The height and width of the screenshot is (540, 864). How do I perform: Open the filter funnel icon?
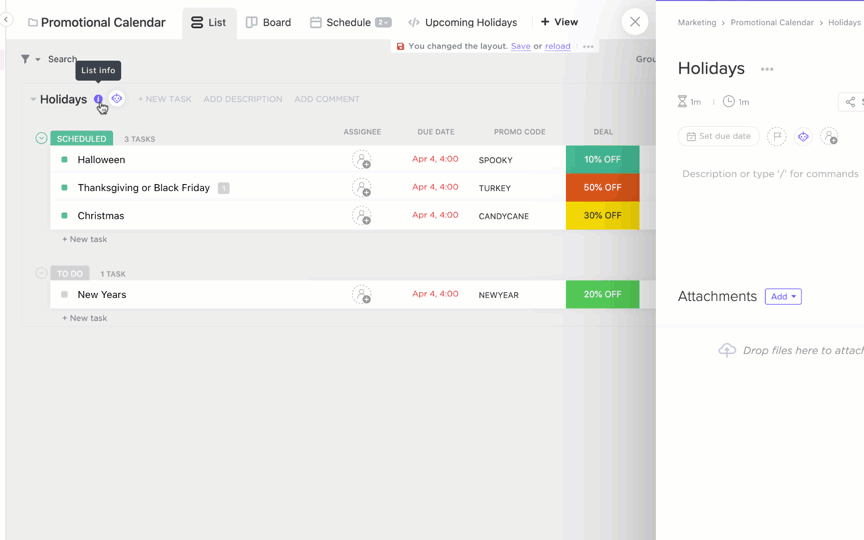25,59
